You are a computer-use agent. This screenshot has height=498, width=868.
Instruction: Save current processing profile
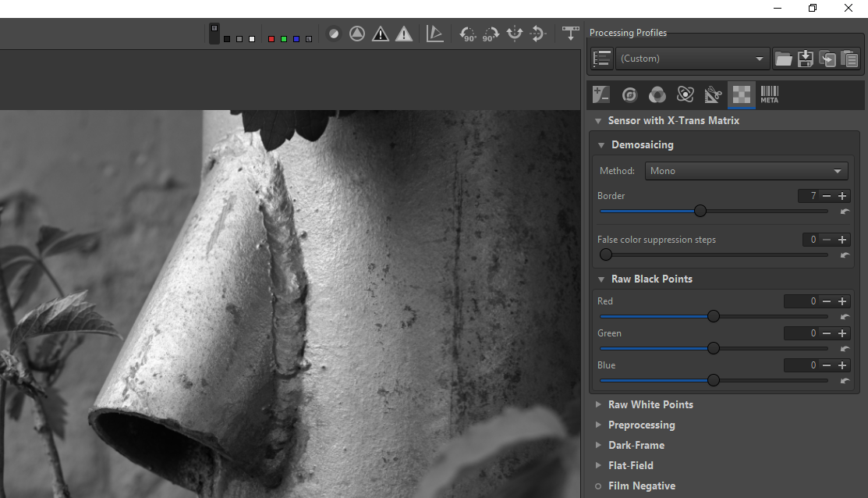tap(806, 59)
